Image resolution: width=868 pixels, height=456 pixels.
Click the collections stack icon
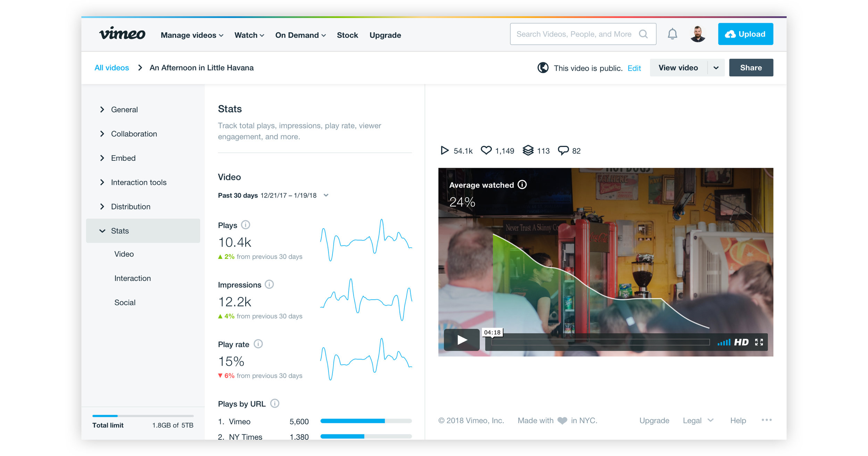(x=528, y=150)
